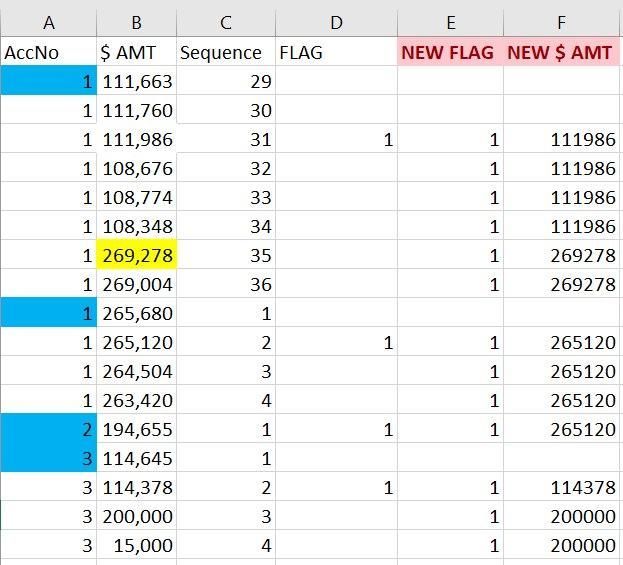Screen dimensions: 623x565
Task: Click the NEW $ AMT header cell
Action: tap(562, 53)
